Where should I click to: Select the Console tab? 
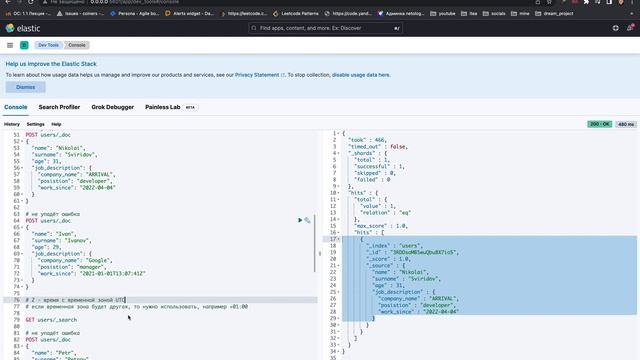(x=16, y=107)
